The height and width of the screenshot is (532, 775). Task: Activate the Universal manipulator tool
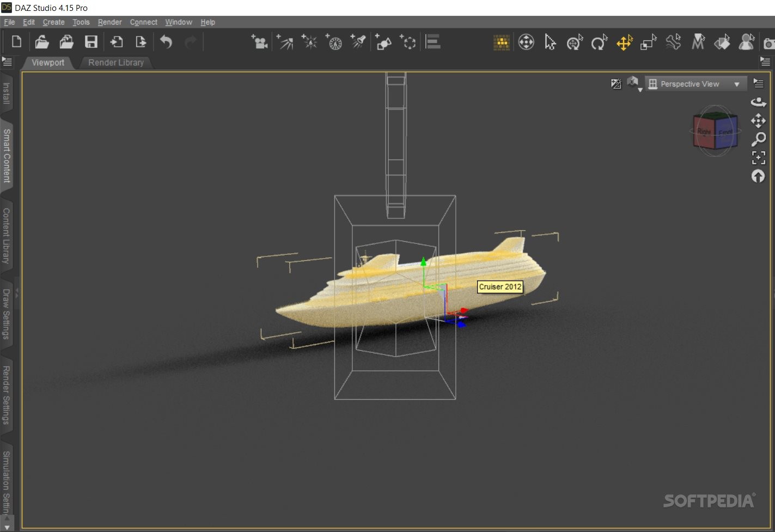tap(575, 42)
